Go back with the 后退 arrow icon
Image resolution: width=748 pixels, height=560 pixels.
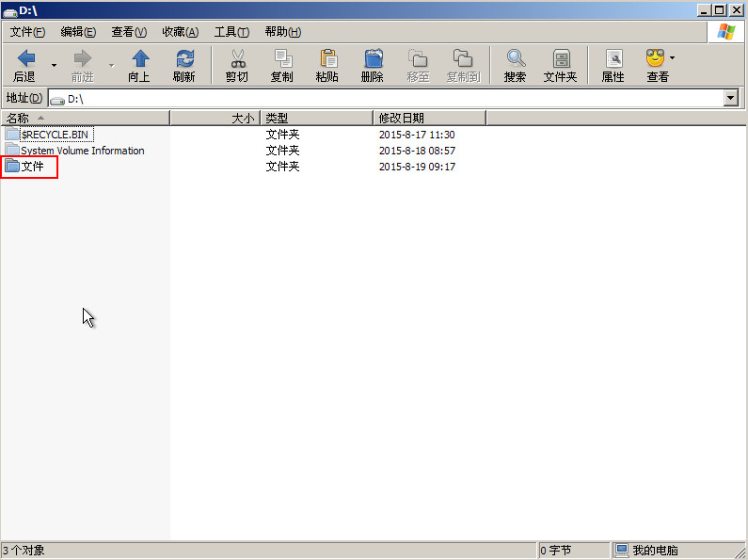pos(25,58)
